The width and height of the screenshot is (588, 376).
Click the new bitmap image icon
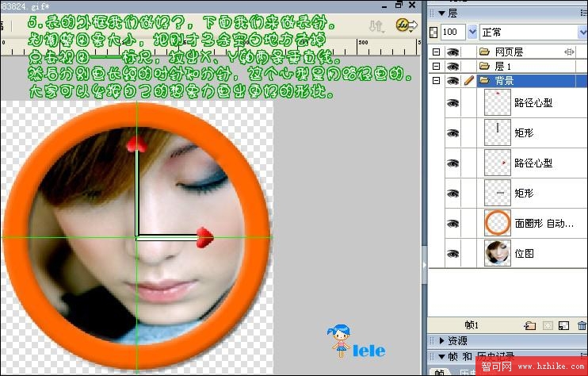pyautogui.click(x=563, y=325)
